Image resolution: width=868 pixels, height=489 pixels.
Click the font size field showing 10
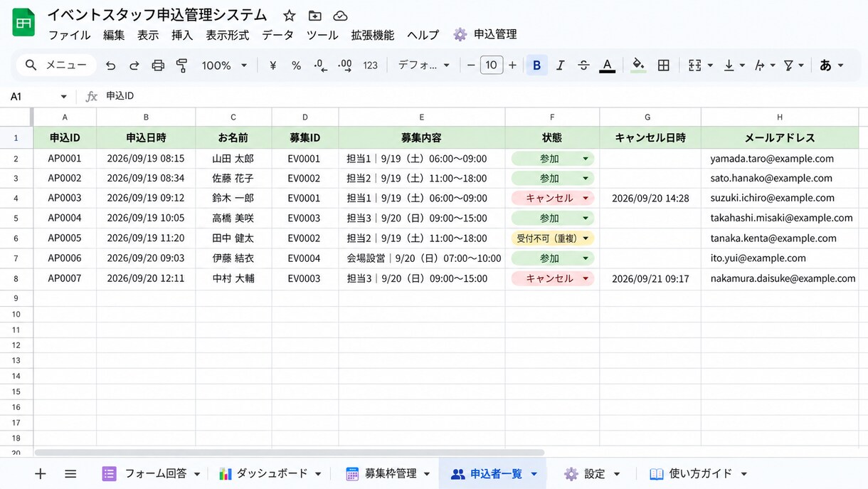(x=491, y=65)
